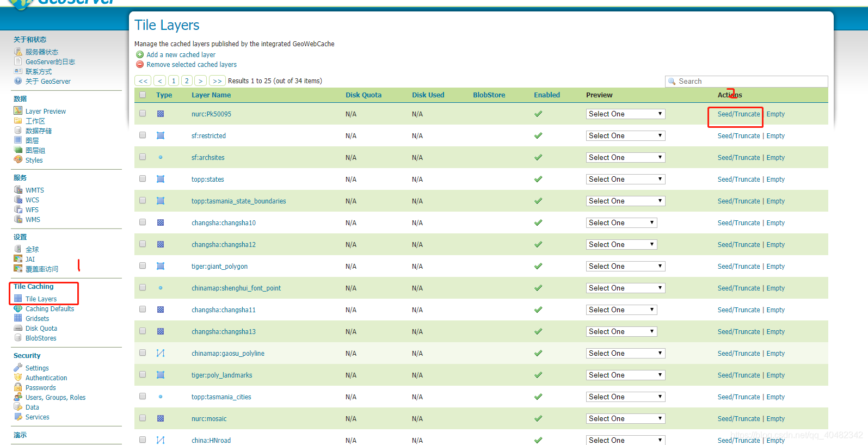
Task: Click the JAI settings icon
Action: click(x=18, y=259)
